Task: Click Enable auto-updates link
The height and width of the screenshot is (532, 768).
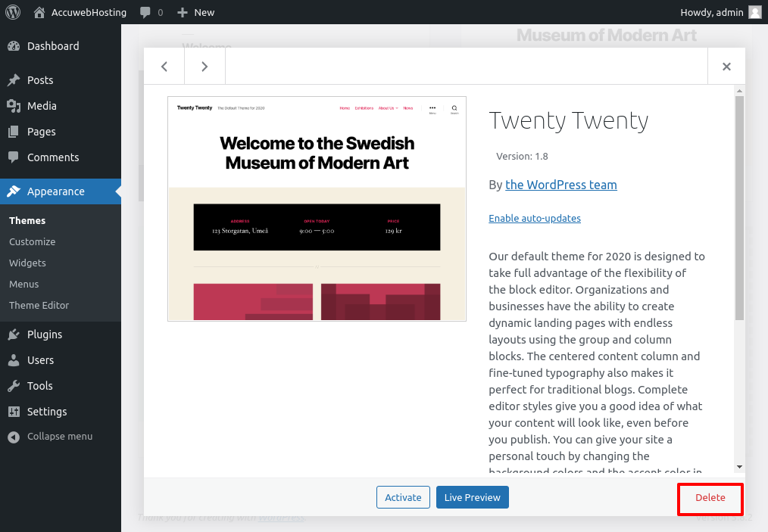Action: click(x=535, y=218)
